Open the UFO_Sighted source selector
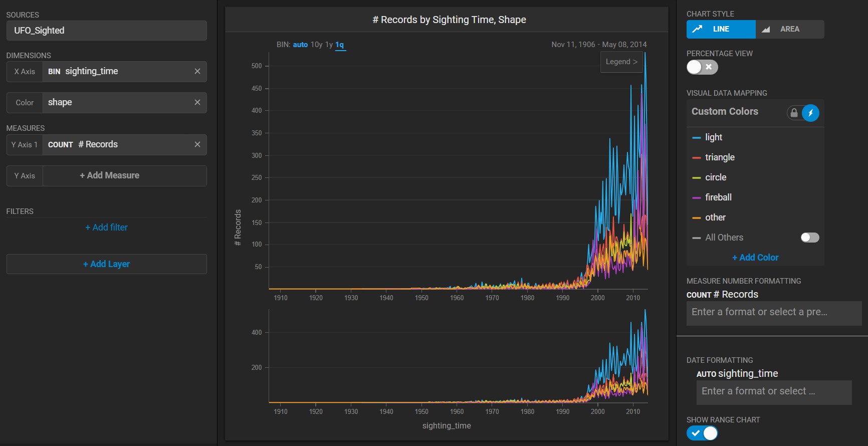This screenshot has height=446, width=868. 106,31
